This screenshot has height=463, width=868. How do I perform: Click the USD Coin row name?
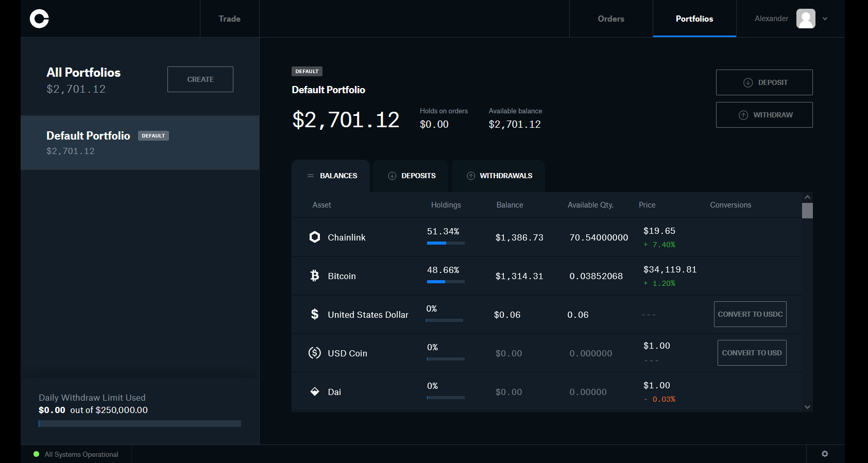pyautogui.click(x=348, y=353)
